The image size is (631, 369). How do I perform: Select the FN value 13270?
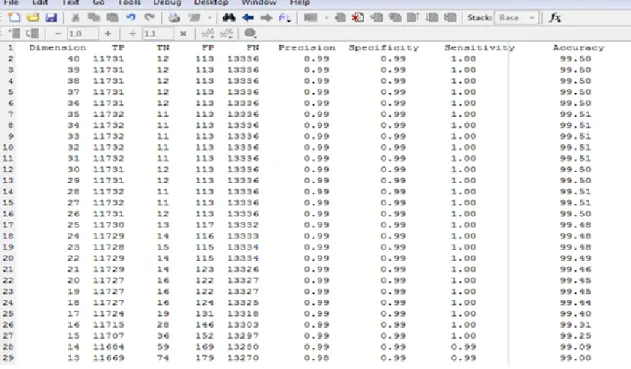243,358
